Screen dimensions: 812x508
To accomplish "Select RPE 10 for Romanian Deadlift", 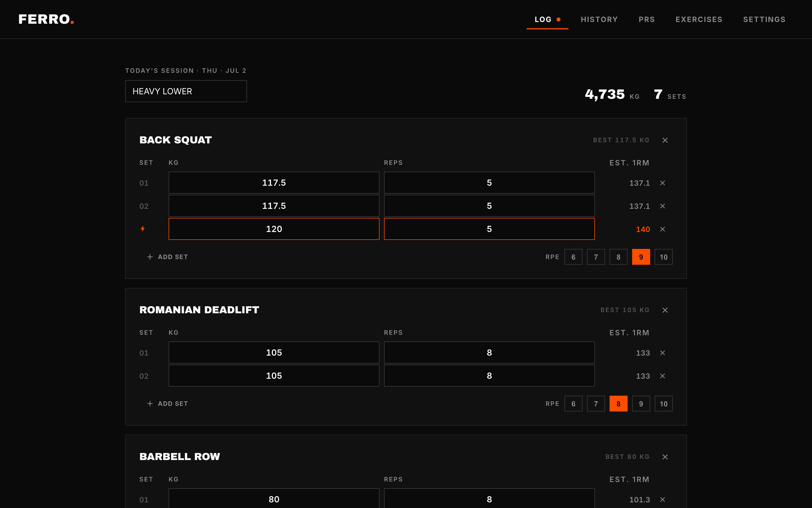I will click(663, 404).
